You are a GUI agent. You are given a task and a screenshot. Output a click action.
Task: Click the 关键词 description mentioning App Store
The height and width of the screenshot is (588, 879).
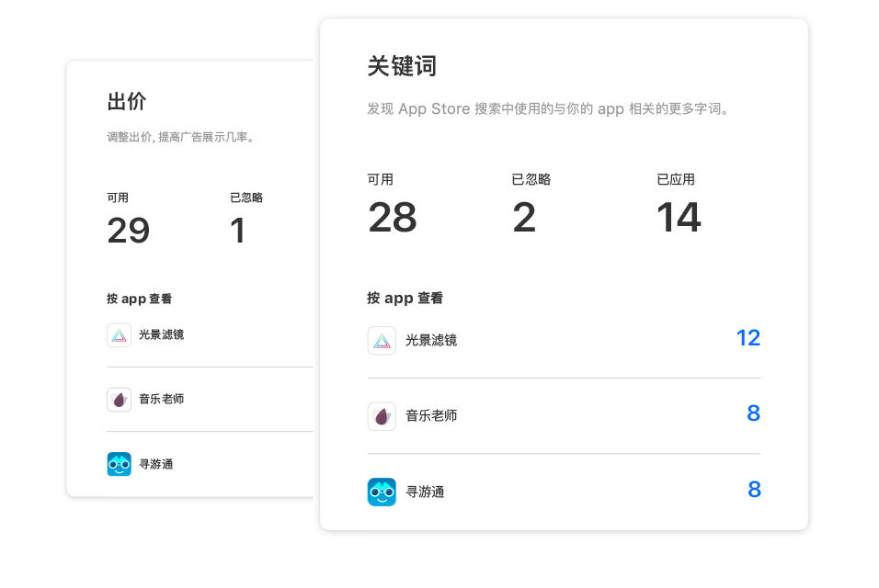coord(550,108)
